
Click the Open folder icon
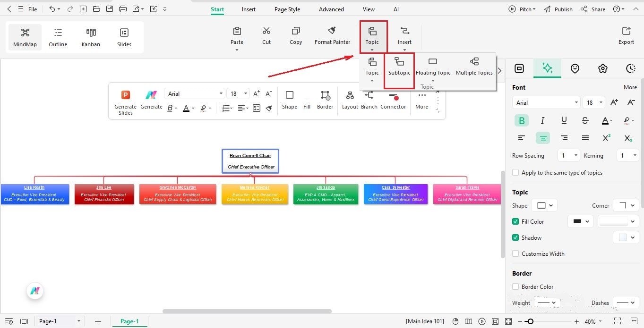coord(96,9)
